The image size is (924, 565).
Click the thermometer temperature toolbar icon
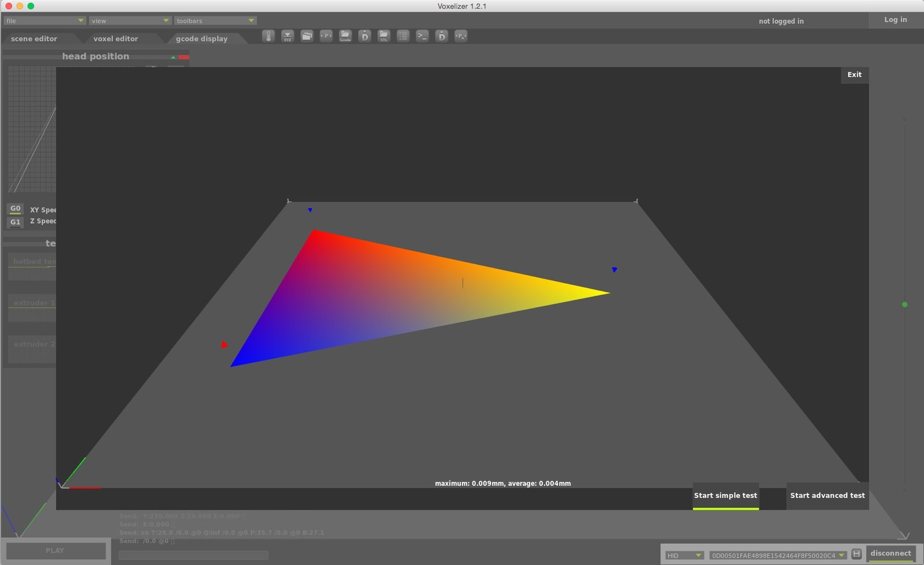coord(269,36)
